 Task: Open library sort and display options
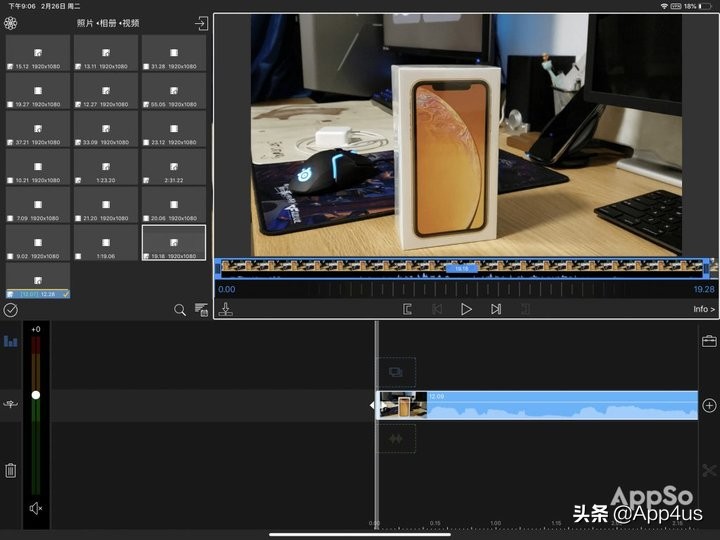tap(201, 310)
